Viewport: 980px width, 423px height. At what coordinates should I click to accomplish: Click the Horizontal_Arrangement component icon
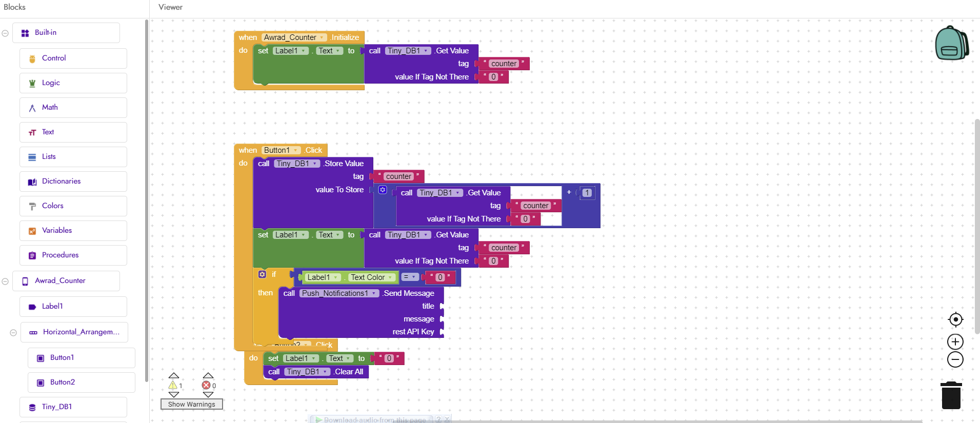point(33,332)
